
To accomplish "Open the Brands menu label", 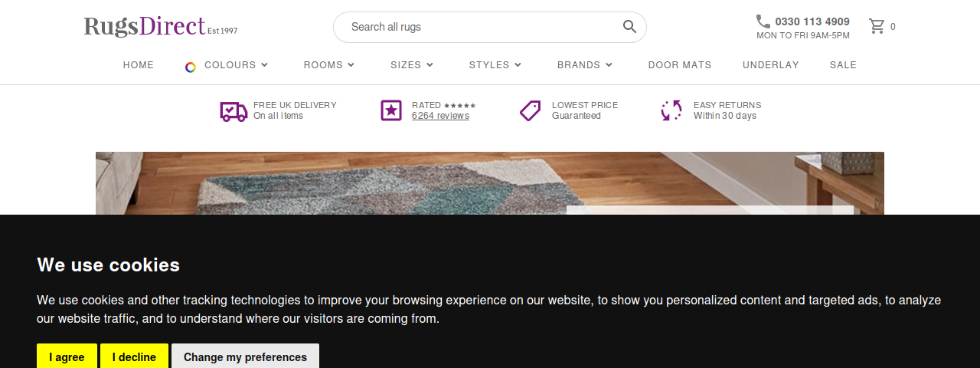I will coord(579,65).
